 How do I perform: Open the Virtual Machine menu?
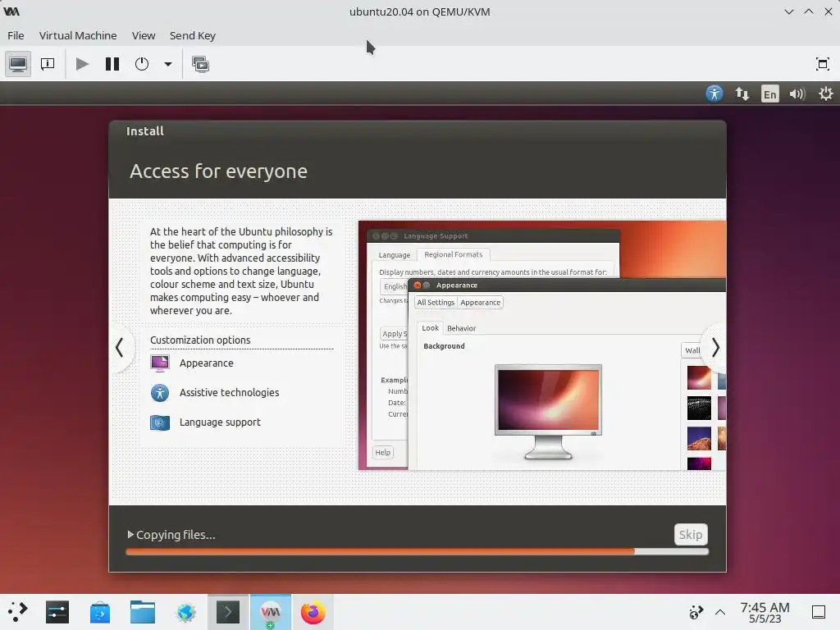(78, 35)
